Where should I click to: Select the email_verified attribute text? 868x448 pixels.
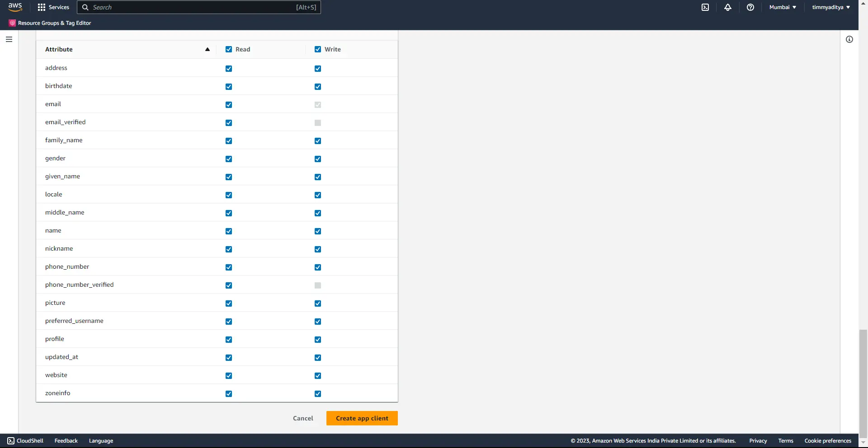[x=66, y=122]
